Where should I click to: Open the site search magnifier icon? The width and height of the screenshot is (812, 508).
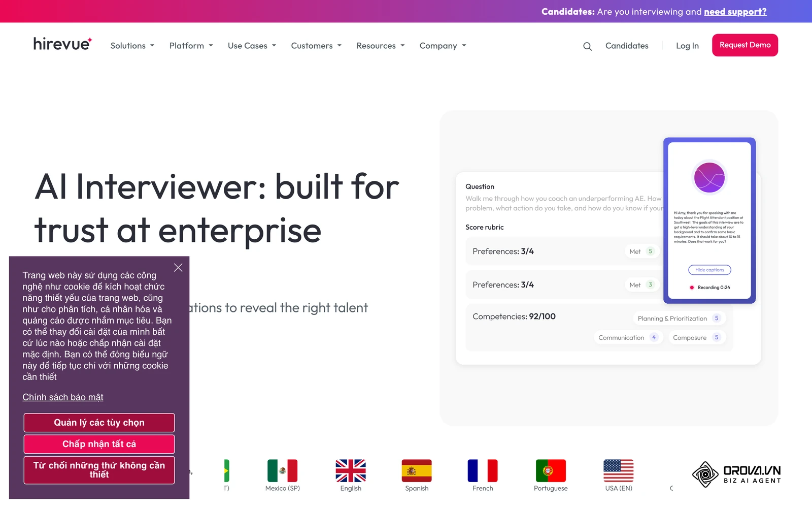[x=587, y=46]
